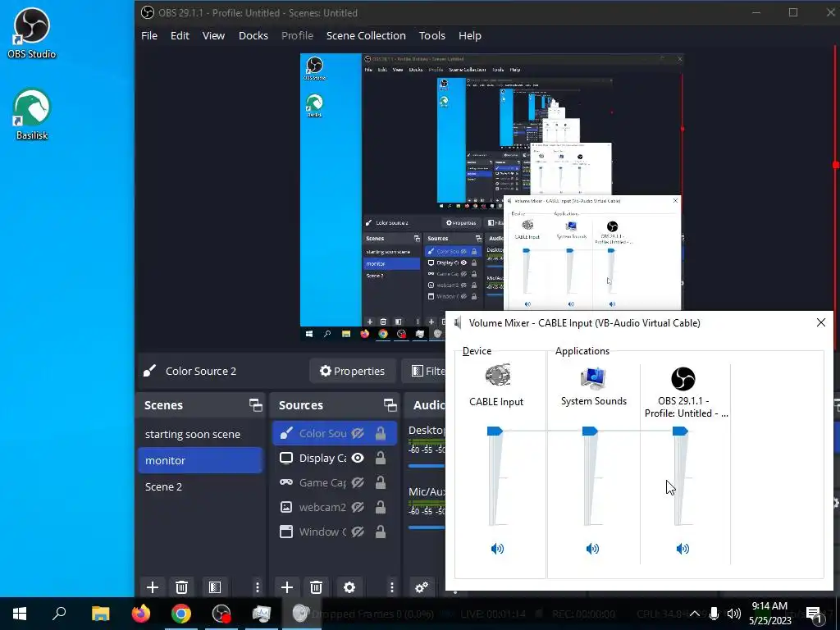This screenshot has height=630, width=840.
Task: Select Scene 2 in Scenes list
Action: tap(200, 486)
